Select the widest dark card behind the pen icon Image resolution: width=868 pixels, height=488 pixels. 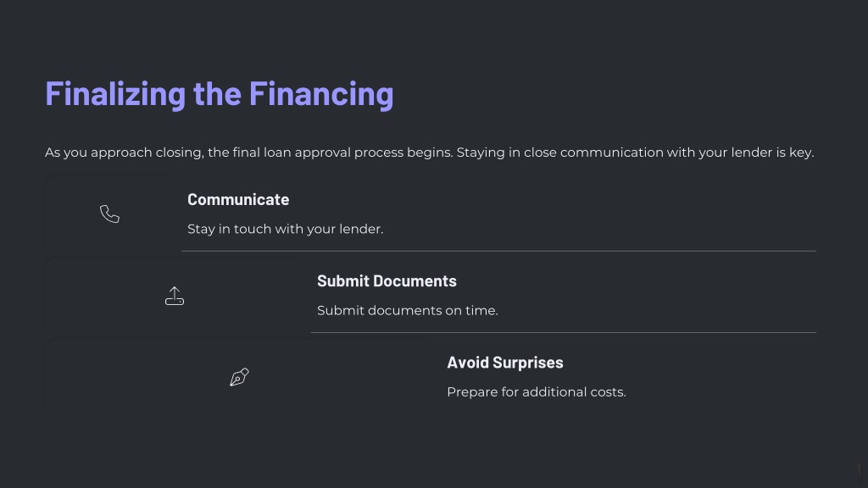239,377
